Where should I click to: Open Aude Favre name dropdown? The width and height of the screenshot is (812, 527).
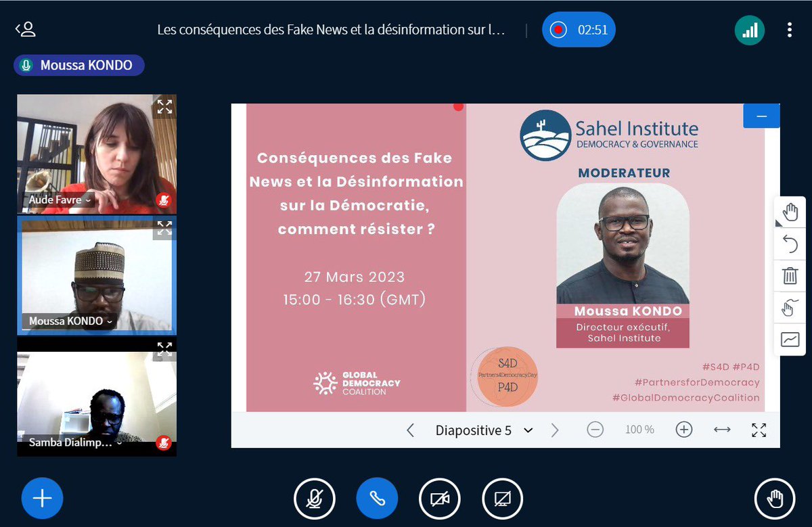click(x=60, y=200)
